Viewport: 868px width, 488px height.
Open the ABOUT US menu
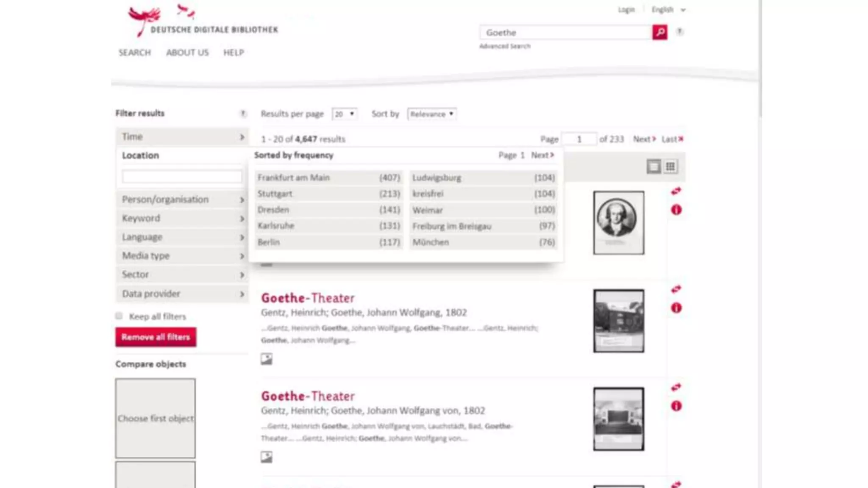(187, 53)
